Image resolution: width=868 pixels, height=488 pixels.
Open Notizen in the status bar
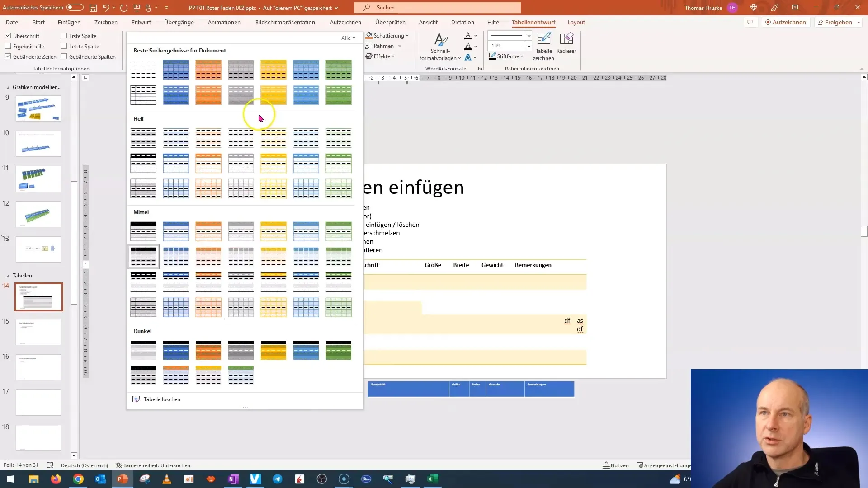click(616, 465)
